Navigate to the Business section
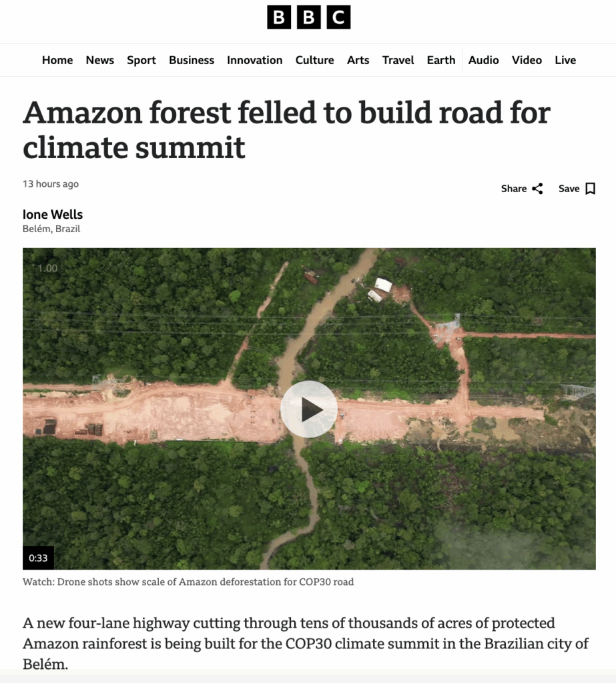 point(192,60)
